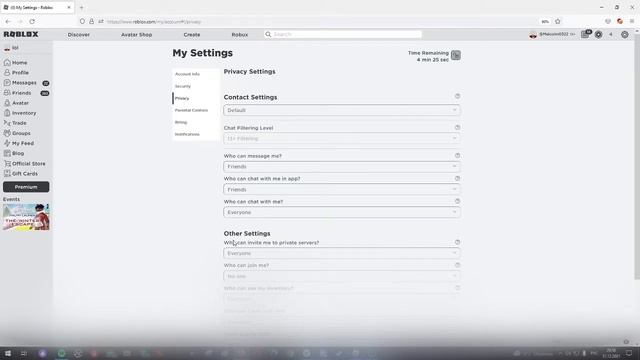
Task: Open the Winter Escape event thumbnail
Action: click(26, 217)
